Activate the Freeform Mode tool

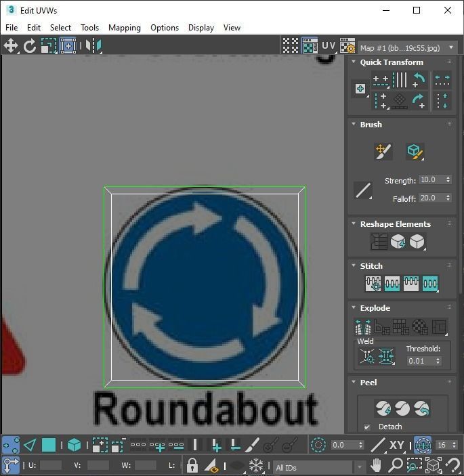tap(68, 46)
